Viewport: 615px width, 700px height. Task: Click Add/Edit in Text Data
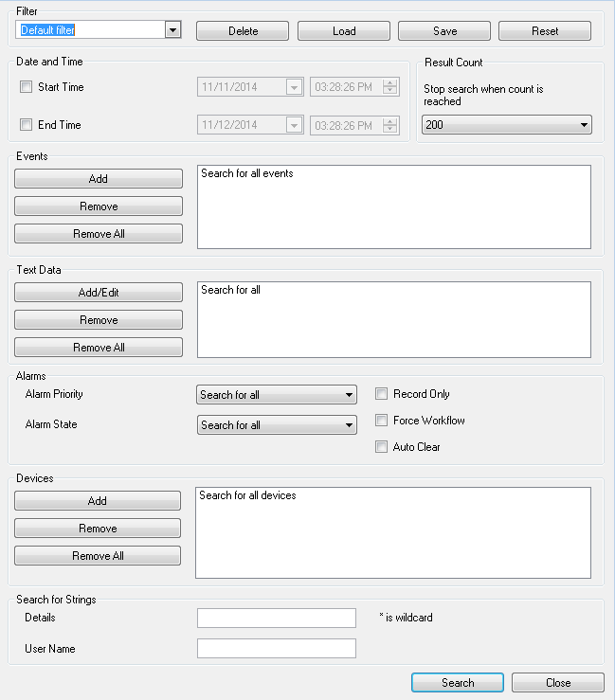coord(99,293)
